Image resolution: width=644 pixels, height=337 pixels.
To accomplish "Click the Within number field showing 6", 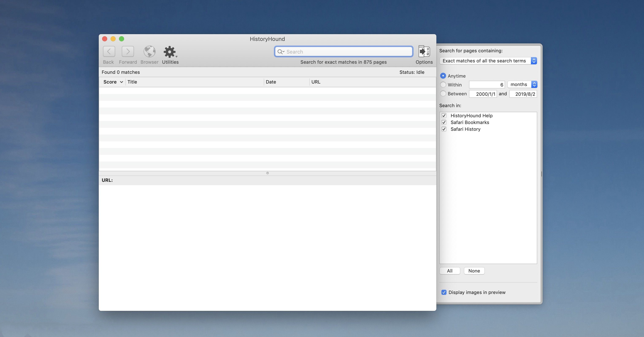I will [487, 85].
